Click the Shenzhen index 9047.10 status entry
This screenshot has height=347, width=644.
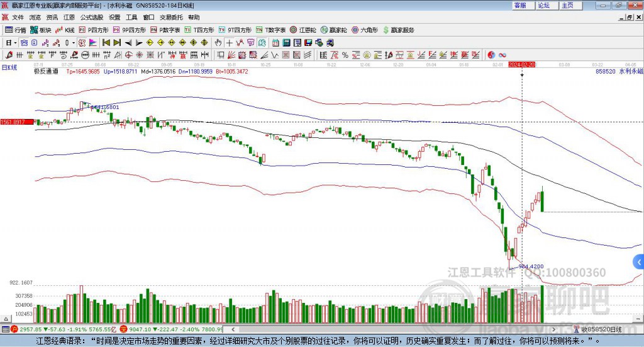coord(172,329)
